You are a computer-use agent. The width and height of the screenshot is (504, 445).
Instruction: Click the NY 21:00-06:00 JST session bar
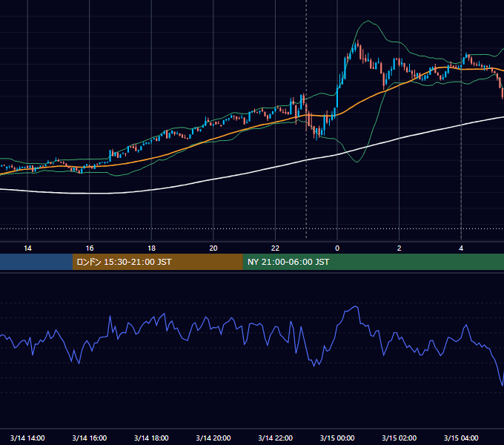[x=373, y=262]
